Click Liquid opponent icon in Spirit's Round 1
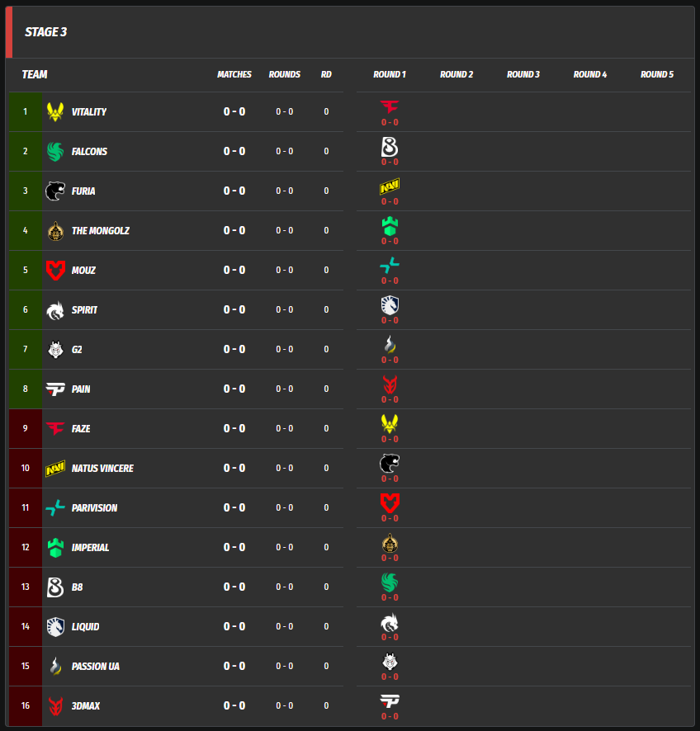 (x=390, y=304)
